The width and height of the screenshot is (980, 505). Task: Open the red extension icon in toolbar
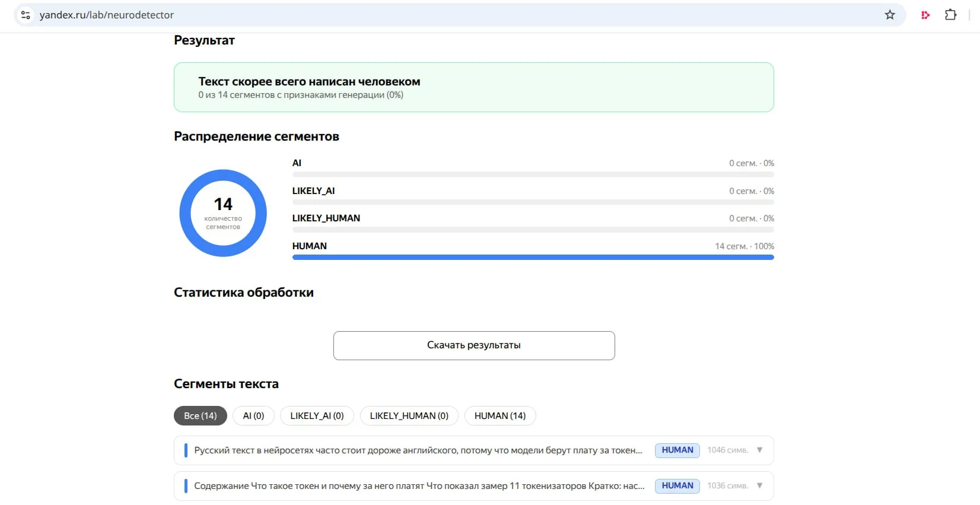(x=925, y=15)
